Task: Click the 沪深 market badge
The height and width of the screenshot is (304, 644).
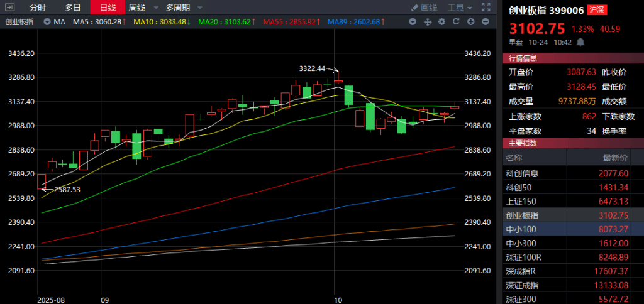Action: 597,11
